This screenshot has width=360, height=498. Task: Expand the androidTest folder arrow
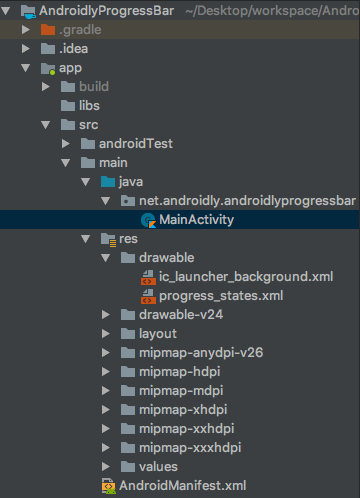[66, 144]
